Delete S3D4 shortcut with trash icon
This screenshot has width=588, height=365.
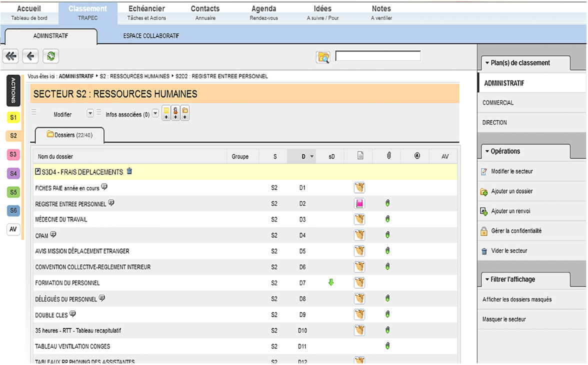(129, 171)
